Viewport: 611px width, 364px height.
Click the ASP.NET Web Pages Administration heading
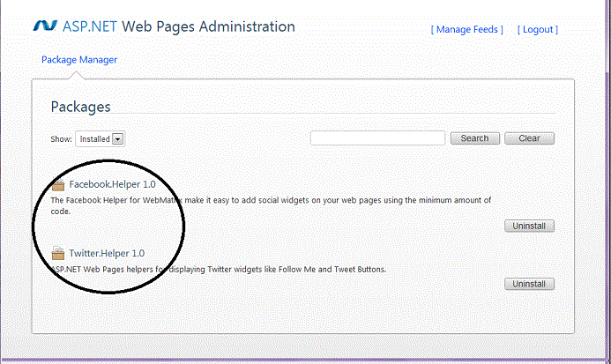pyautogui.click(x=178, y=26)
